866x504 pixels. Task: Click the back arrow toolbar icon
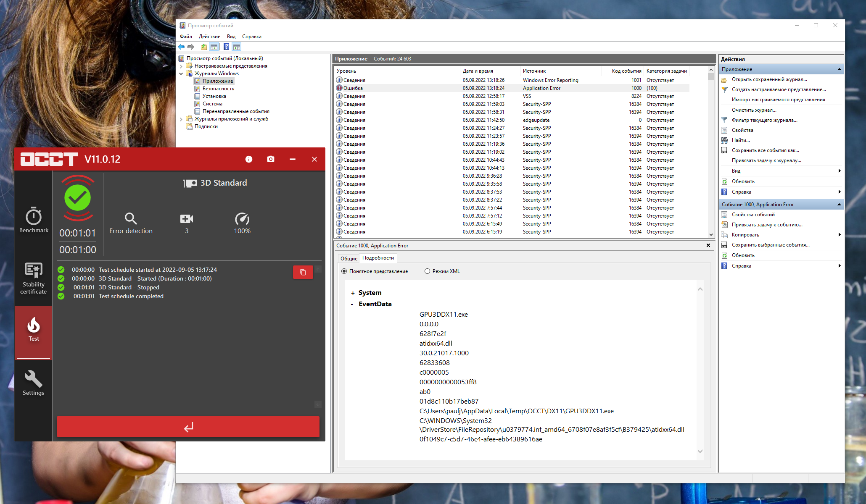(x=181, y=47)
